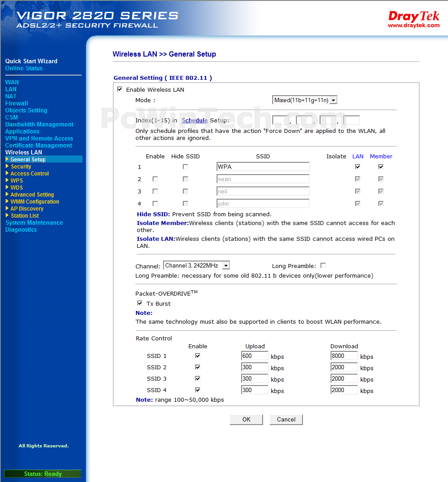The height and width of the screenshot is (482, 448).
Task: Open the CSM menu
Action: pos(12,118)
